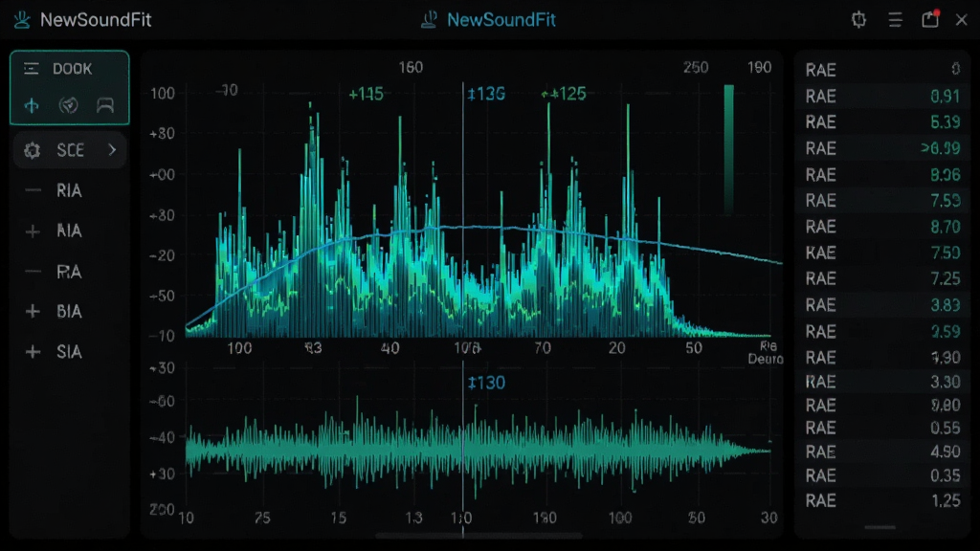
Task: Expand the AIA plus icon
Action: coord(33,231)
